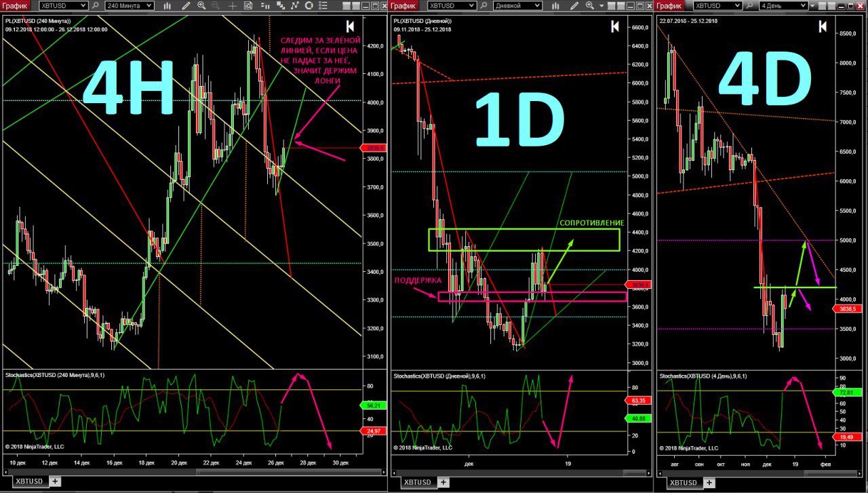Open Indicators icon in 4H chart window

point(295,5)
